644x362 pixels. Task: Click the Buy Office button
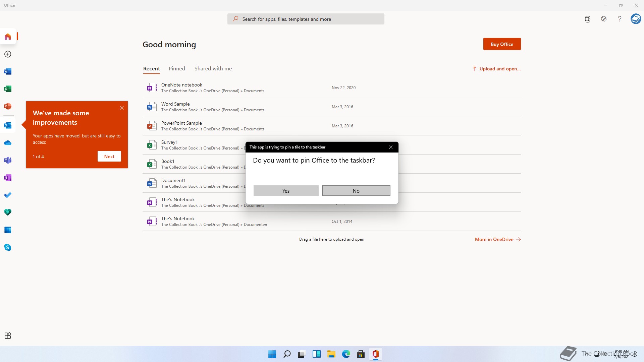coord(502,44)
